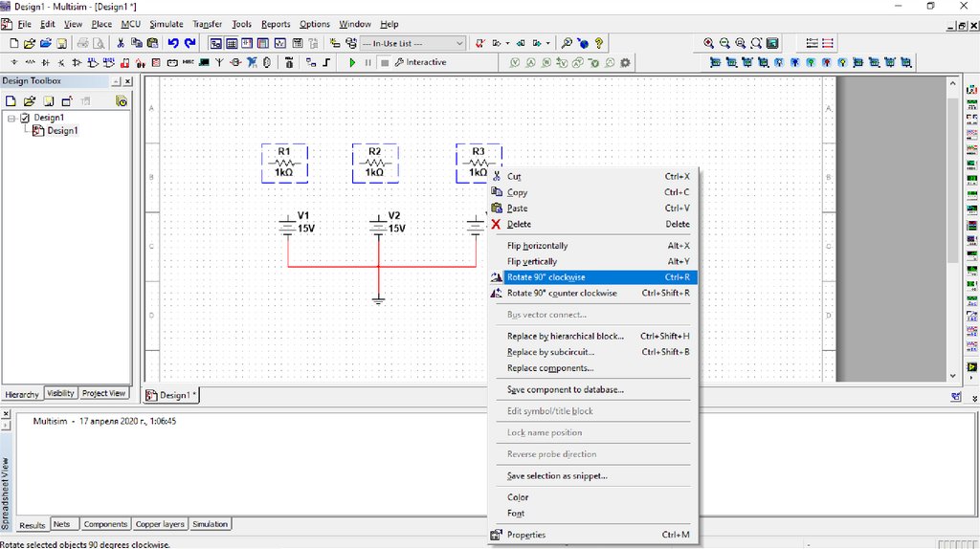This screenshot has width=980, height=549.
Task: Choose Flip horizontally from context menu
Action: click(537, 246)
